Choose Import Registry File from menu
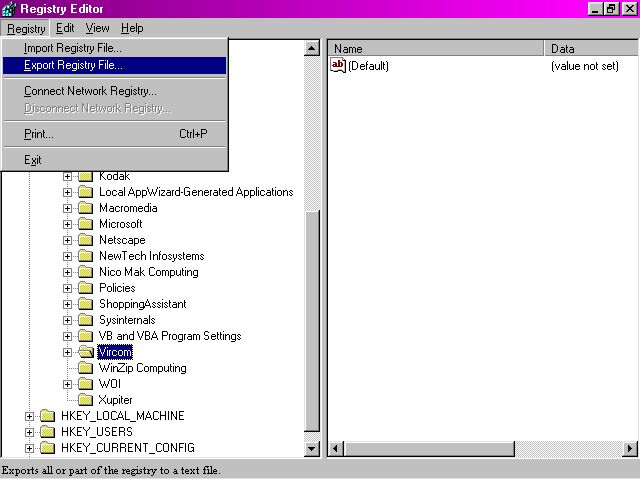Screen dimensions: 640x480 tap(114, 48)
